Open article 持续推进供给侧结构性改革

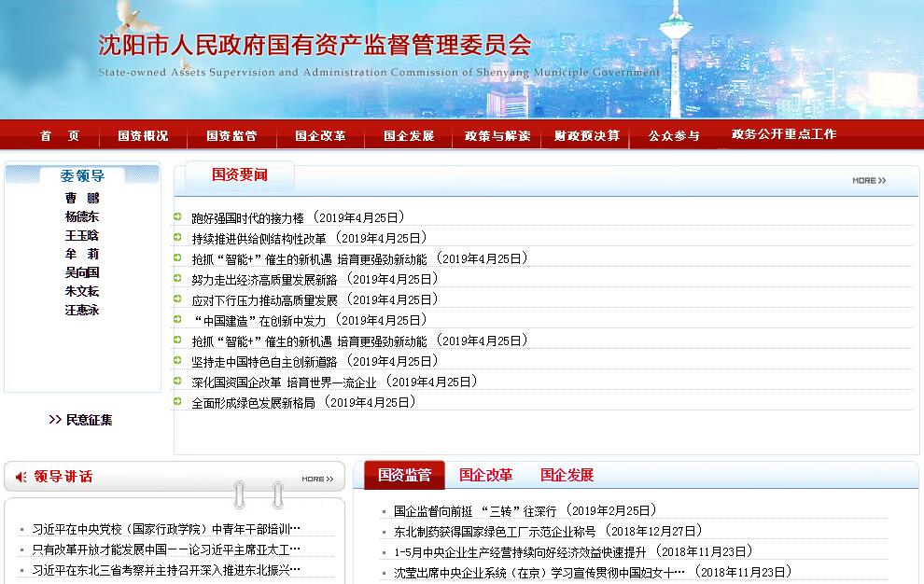pyautogui.click(x=259, y=238)
